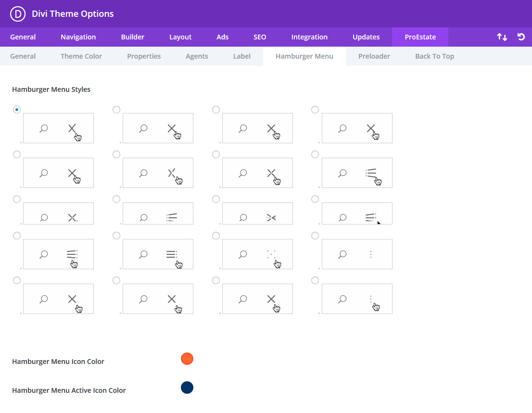Screen dimensions: 532x413
Task: Select radio button for second row, first style
Action: pyautogui.click(x=17, y=154)
